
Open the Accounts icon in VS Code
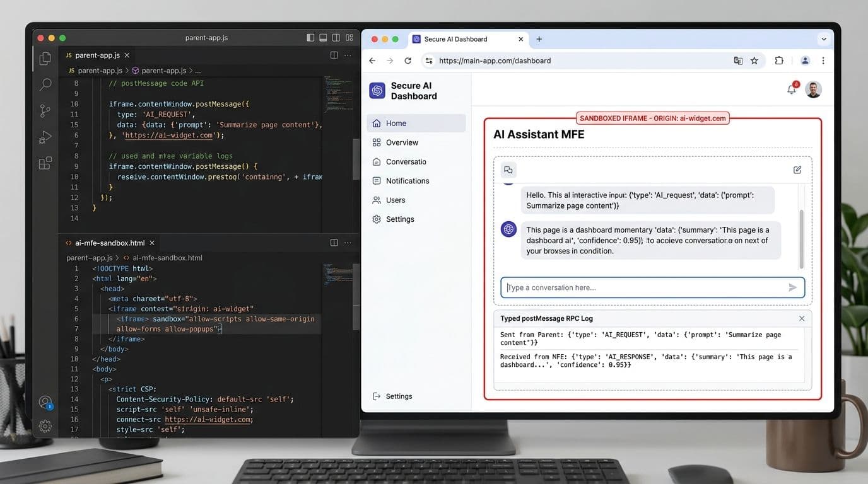coord(45,402)
